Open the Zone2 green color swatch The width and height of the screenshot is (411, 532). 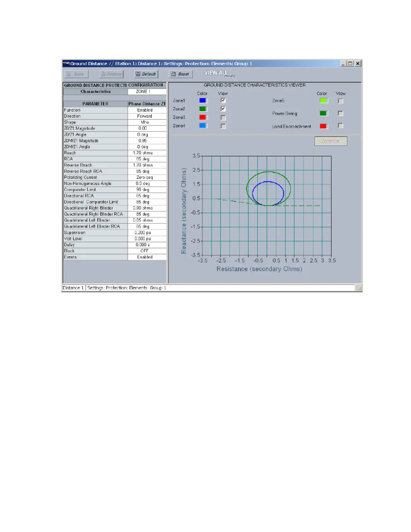coord(203,109)
